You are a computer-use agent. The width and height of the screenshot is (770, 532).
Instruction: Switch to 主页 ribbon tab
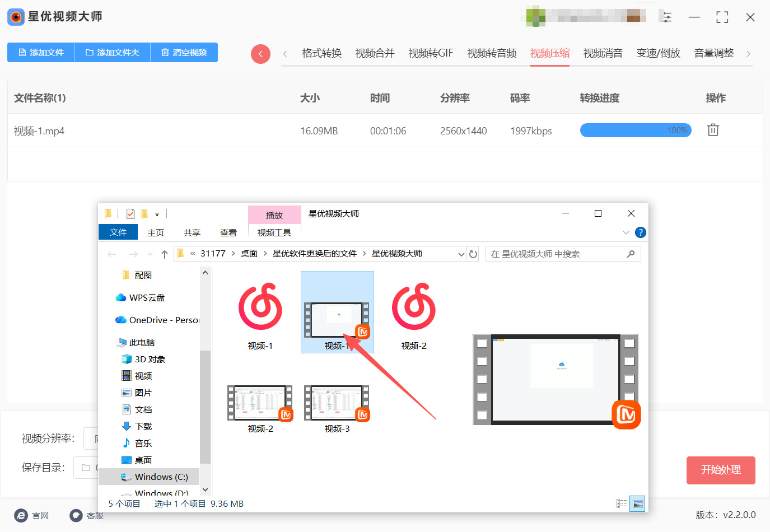(156, 233)
